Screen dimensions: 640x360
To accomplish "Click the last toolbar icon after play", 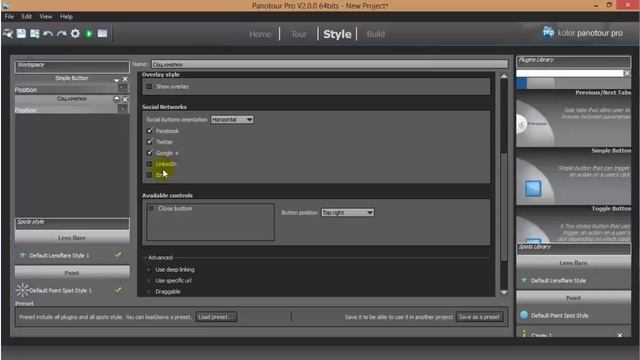I will pyautogui.click(x=102, y=33).
